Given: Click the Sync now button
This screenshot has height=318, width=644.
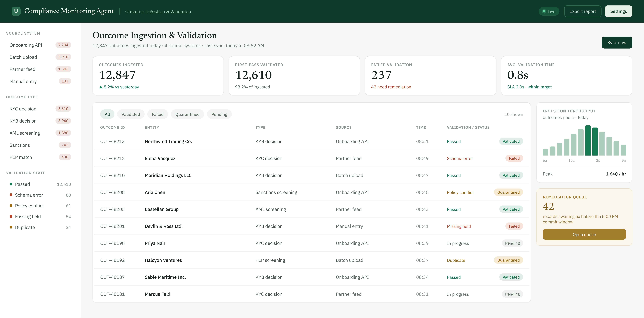Looking at the screenshot, I should pyautogui.click(x=617, y=43).
